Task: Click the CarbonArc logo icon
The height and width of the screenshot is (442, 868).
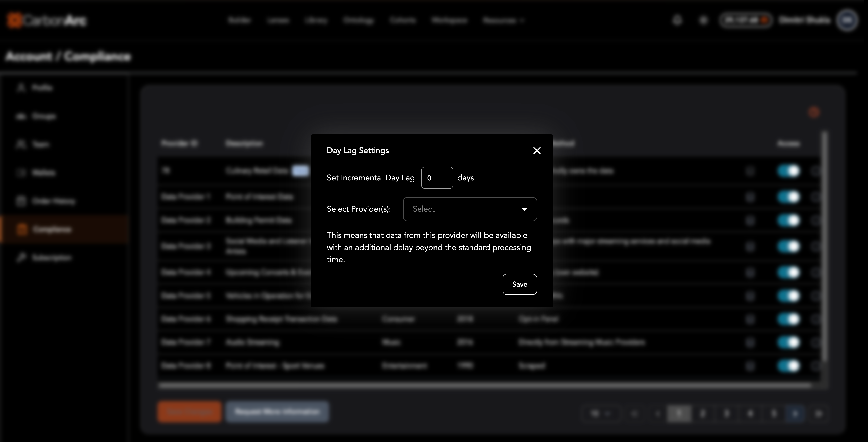Action: [14, 20]
